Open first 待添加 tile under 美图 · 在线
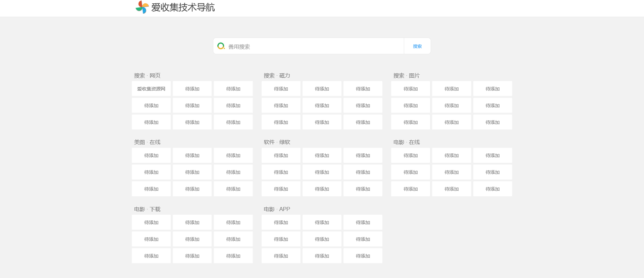 tap(151, 155)
